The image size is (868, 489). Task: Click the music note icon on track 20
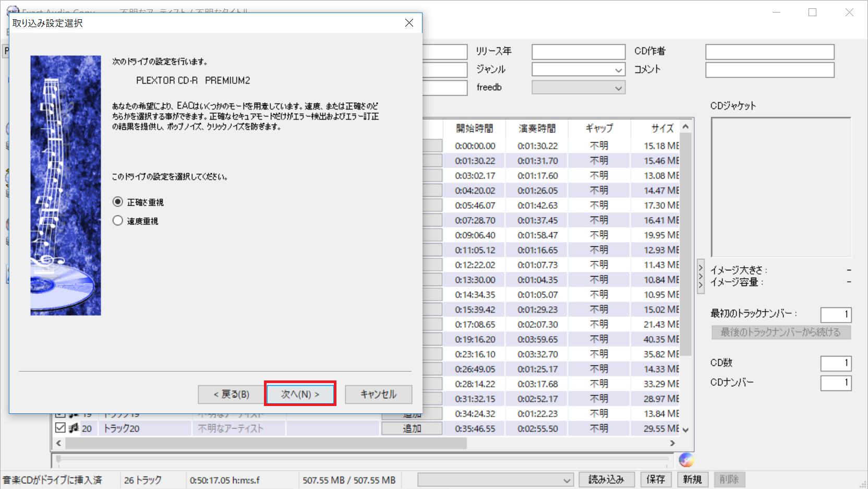(74, 428)
